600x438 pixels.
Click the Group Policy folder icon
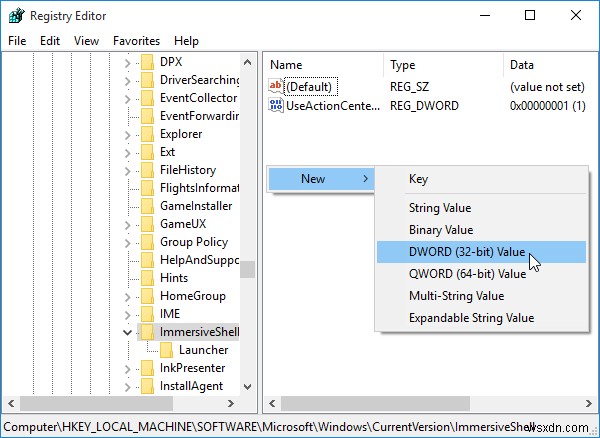click(x=148, y=242)
